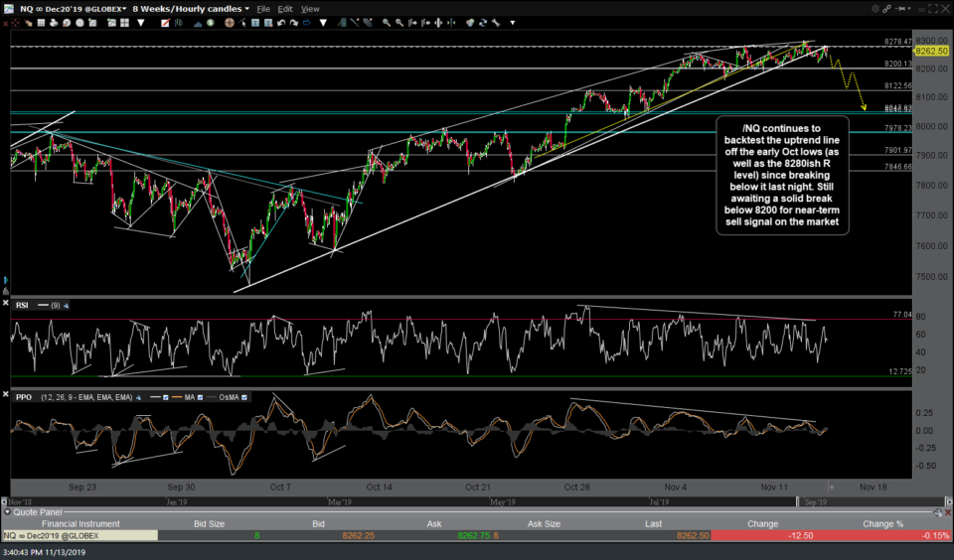Screen dimensions: 954x560
Task: Open the title bar gear settings
Action: pyautogui.click(x=875, y=9)
